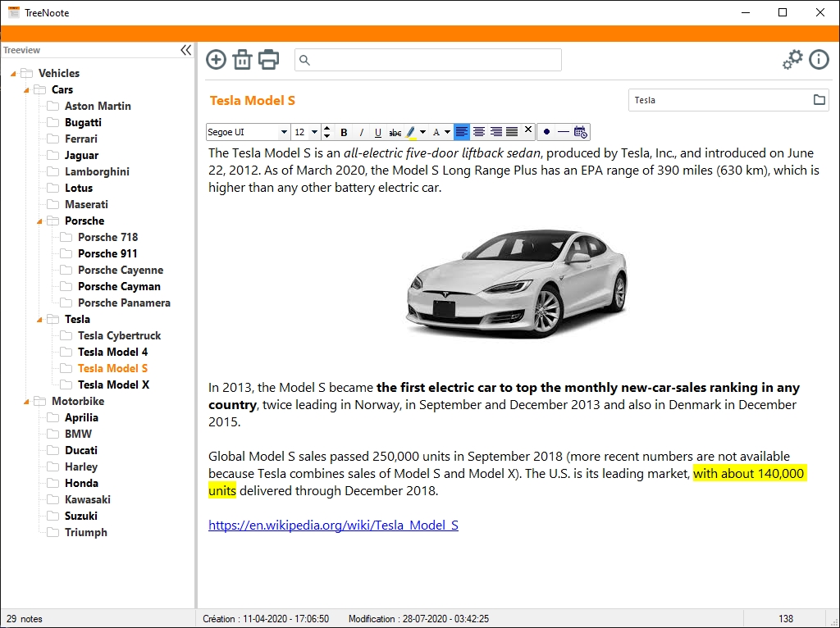
Task: Open Tesla Model 4 note
Action: tap(112, 352)
